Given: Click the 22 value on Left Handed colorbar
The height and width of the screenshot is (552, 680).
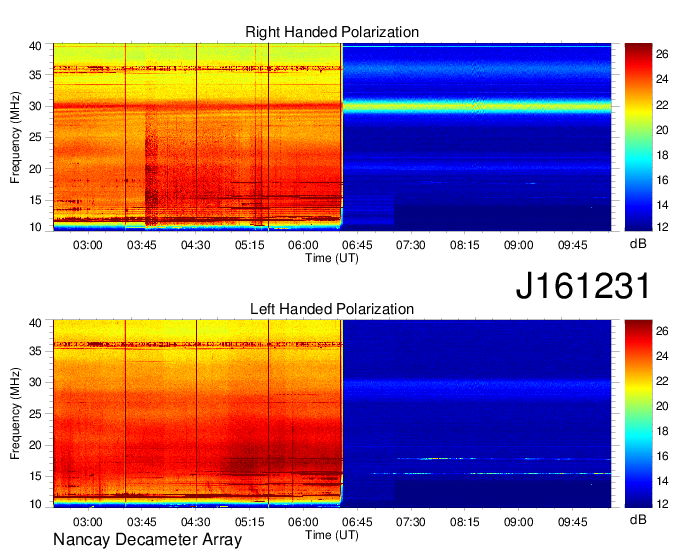Looking at the screenshot, I should point(662,381).
